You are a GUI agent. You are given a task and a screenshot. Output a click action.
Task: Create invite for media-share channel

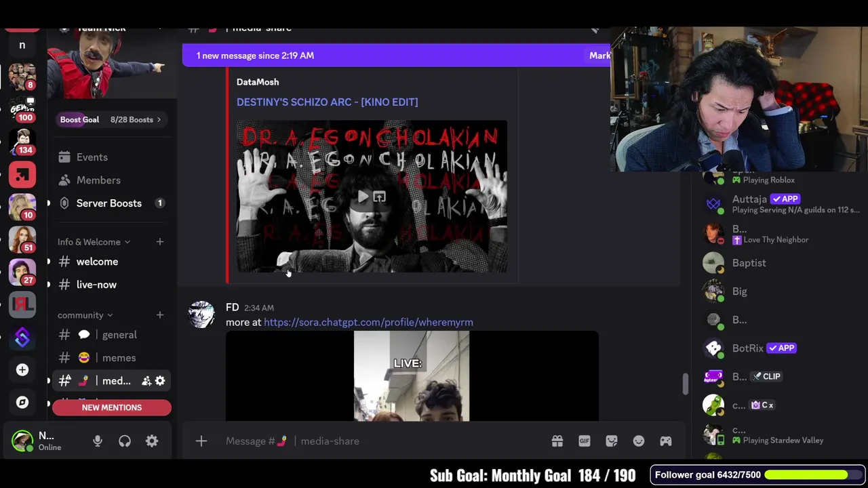pos(146,381)
